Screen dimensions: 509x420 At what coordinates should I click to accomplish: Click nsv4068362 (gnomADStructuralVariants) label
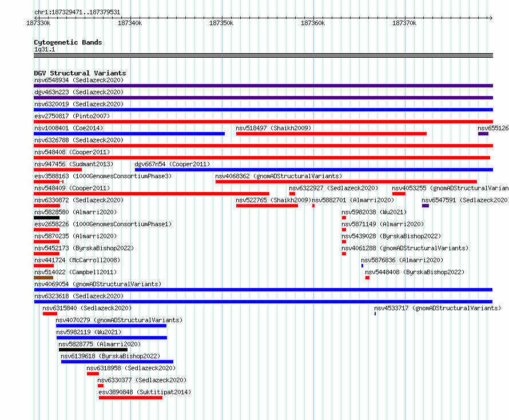[279, 176]
